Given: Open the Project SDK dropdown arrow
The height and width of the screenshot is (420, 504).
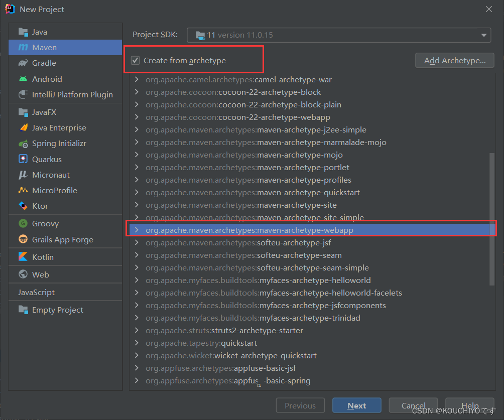Looking at the screenshot, I should tap(484, 35).
